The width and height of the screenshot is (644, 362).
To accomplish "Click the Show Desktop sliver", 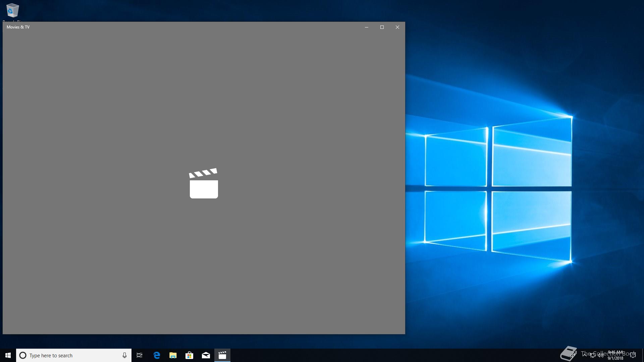I will coord(643,355).
